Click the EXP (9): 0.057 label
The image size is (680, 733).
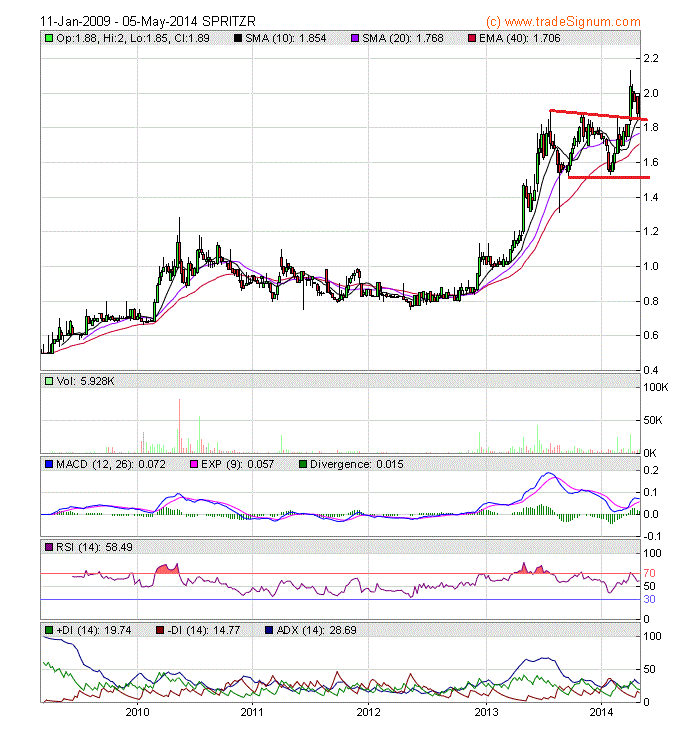[237, 464]
